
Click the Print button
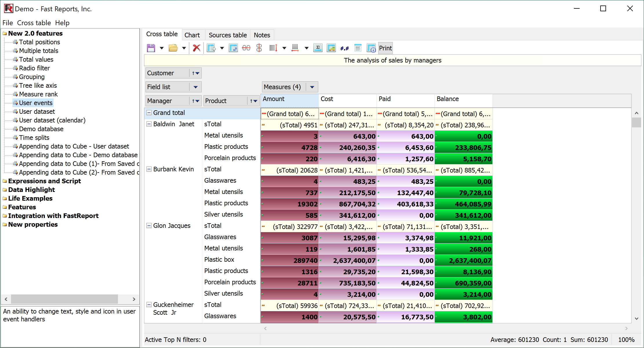pos(385,48)
